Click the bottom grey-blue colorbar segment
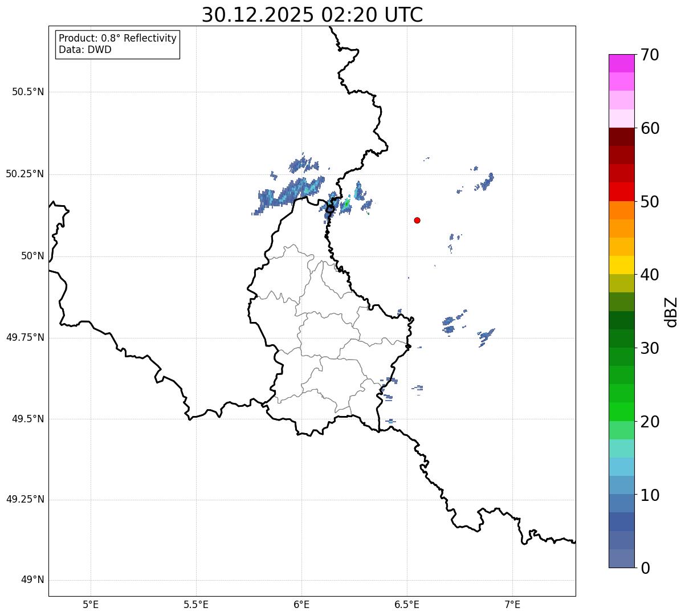This screenshot has height=616, width=685. 621,558
